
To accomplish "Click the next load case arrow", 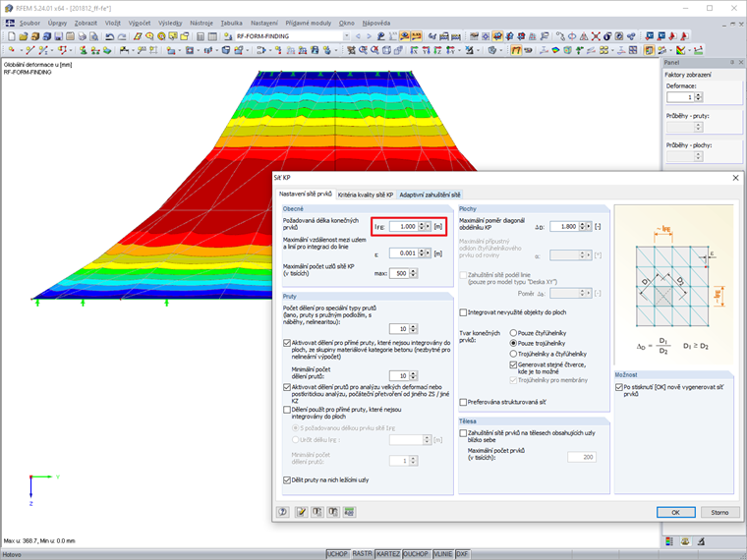I will [369, 36].
